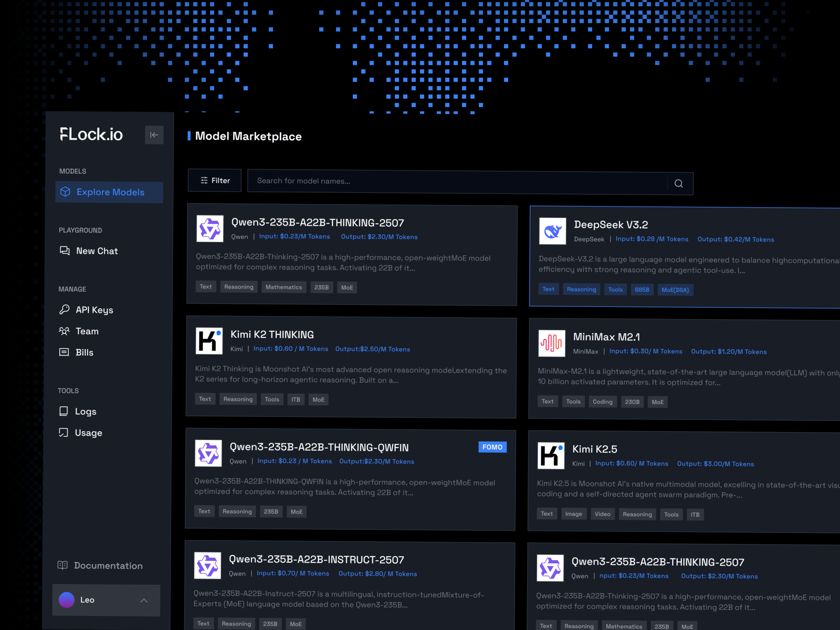Open the Kimi K2.5 model title
Image resolution: width=840 pixels, height=630 pixels.
coord(595,449)
